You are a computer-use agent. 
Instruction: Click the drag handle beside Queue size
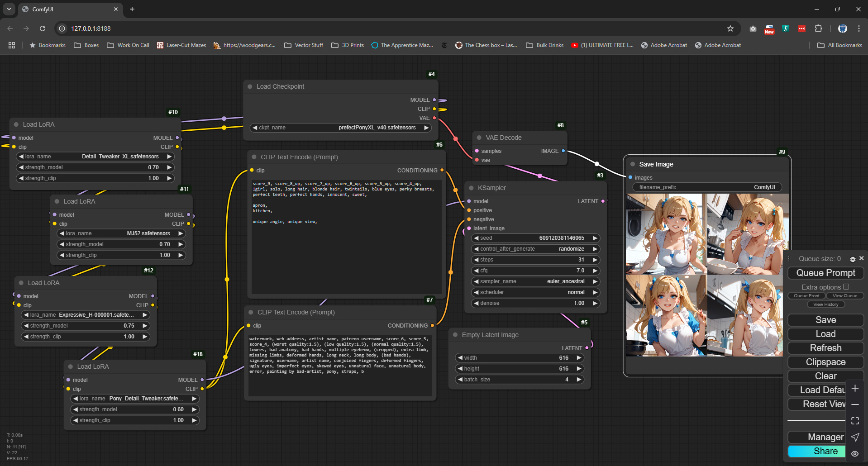click(789, 259)
